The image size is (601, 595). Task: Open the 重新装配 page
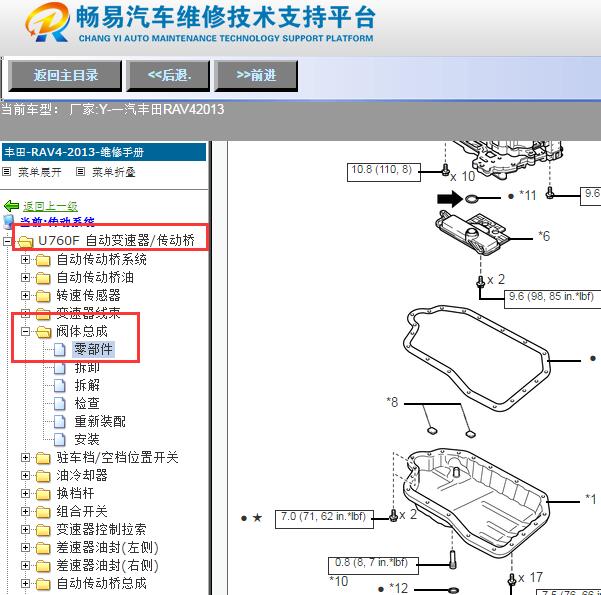tap(100, 422)
